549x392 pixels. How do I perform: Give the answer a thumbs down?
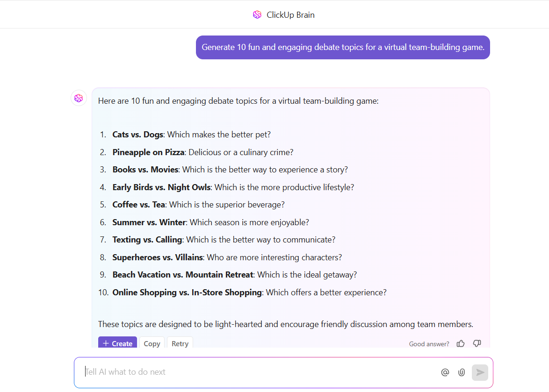pos(477,343)
